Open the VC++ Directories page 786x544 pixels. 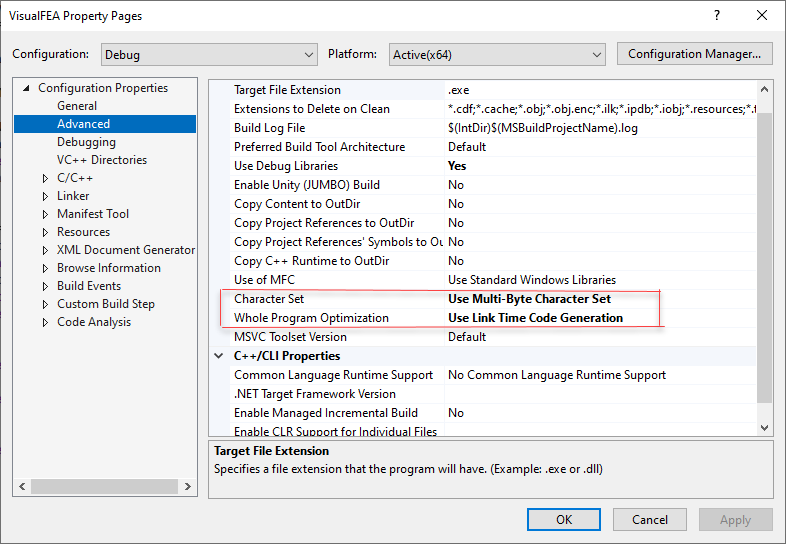point(102,160)
